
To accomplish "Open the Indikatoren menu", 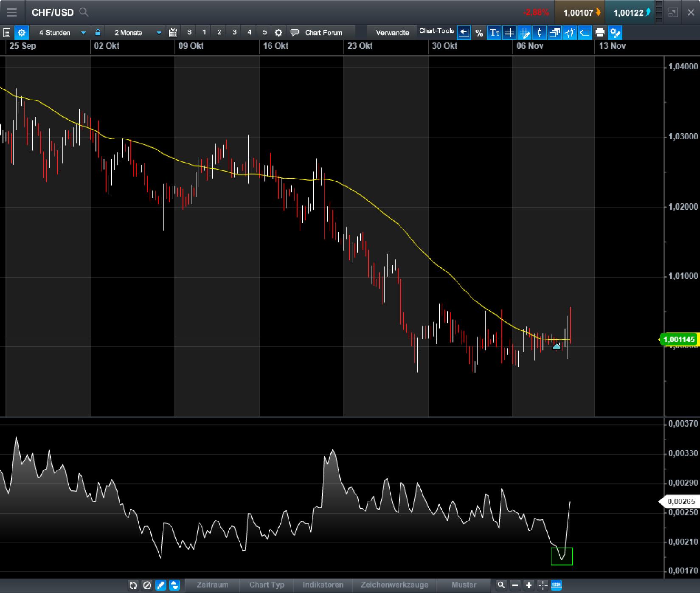I will pos(323,585).
